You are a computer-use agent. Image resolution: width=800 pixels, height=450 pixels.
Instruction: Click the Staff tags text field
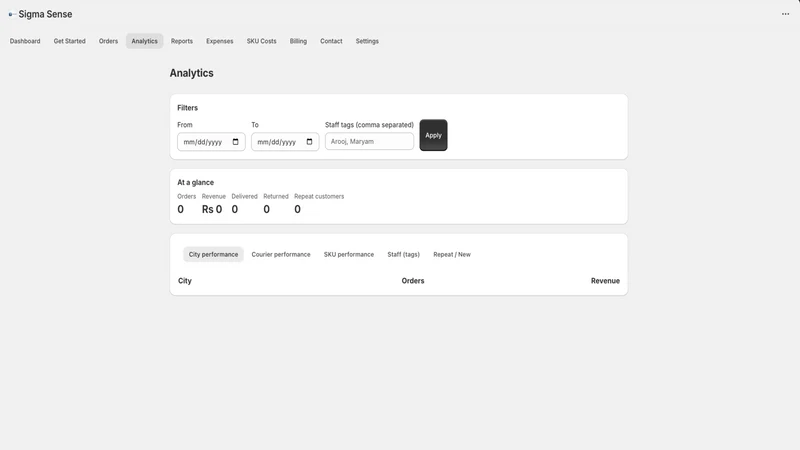pyautogui.click(x=369, y=141)
